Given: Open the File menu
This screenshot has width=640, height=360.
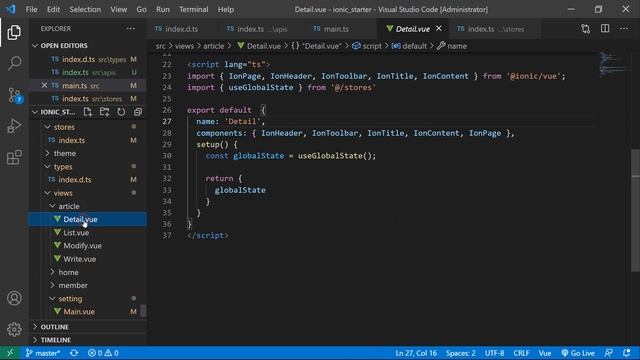Looking at the screenshot, I should coord(31,9).
